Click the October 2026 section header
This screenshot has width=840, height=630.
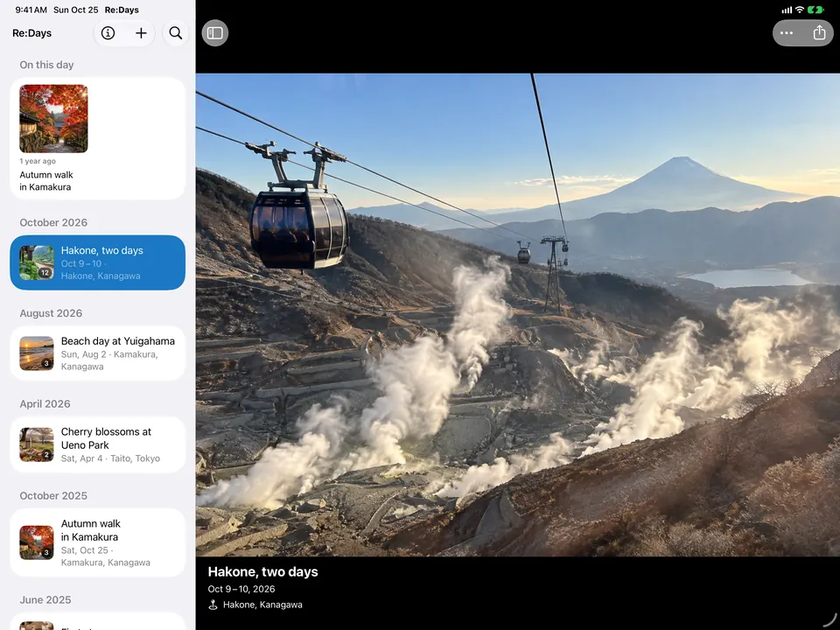tap(53, 222)
